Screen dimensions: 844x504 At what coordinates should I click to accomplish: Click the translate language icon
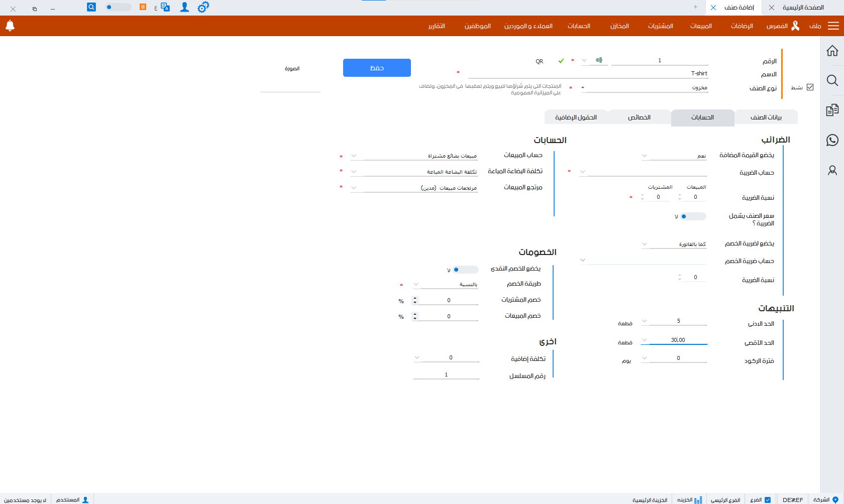coord(165,8)
